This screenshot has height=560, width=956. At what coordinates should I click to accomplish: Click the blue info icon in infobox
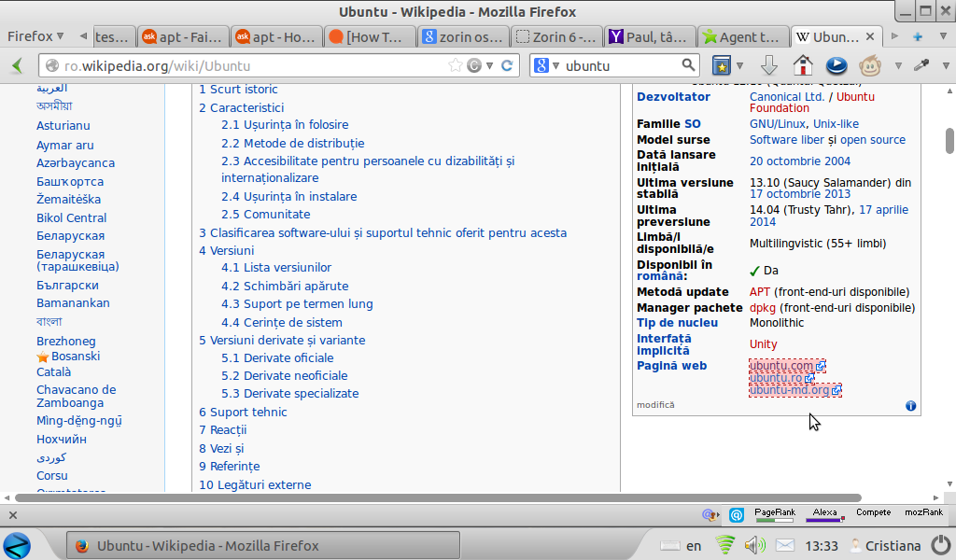(910, 406)
